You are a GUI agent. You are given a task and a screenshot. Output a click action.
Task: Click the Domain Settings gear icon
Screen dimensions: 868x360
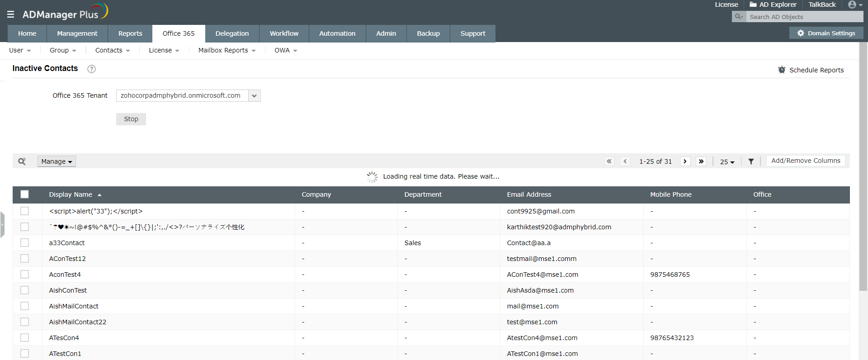tap(801, 33)
